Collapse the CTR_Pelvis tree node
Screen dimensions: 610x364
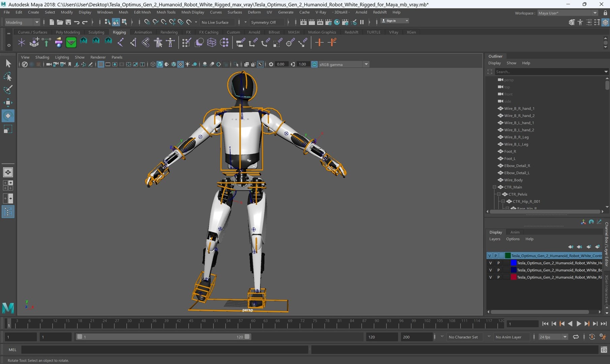(x=499, y=194)
